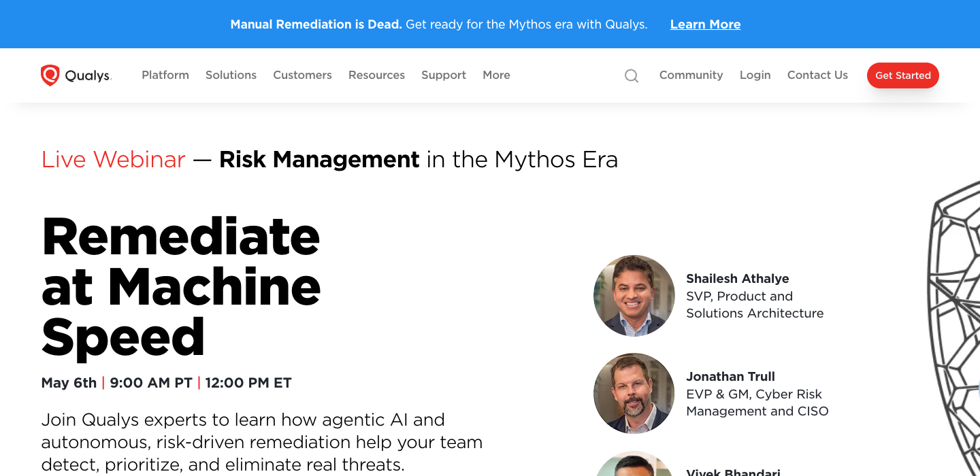
Task: Click the "12:00 PM ET" time text
Action: point(248,383)
